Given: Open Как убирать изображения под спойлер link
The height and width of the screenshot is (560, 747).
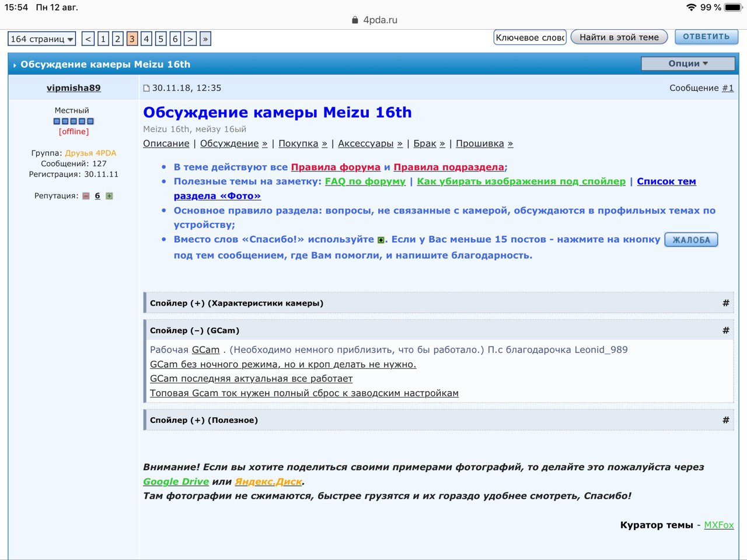Looking at the screenshot, I should point(521,181).
